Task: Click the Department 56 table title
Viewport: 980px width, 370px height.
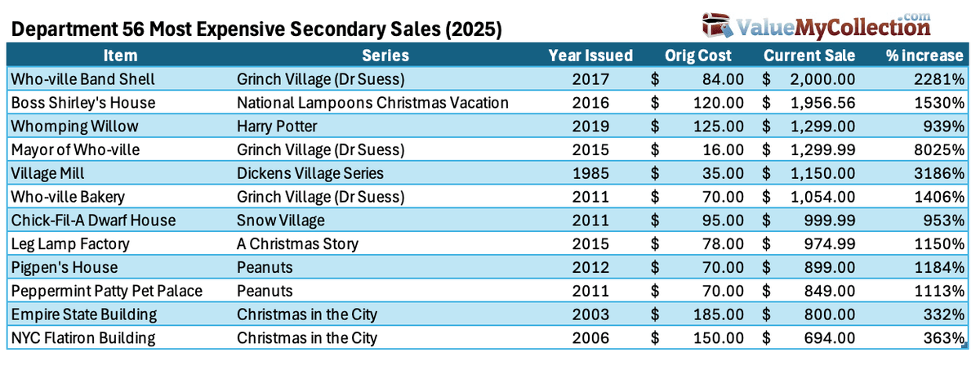Action: [x=257, y=30]
